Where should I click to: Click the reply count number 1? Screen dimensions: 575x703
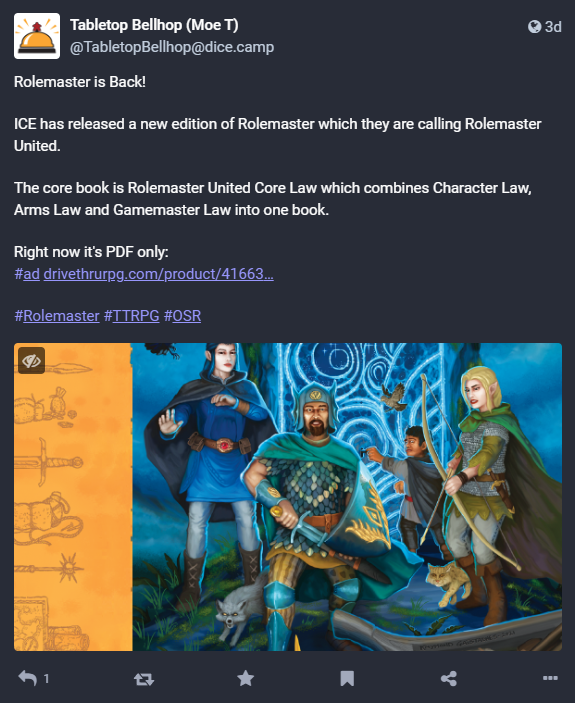click(46, 679)
